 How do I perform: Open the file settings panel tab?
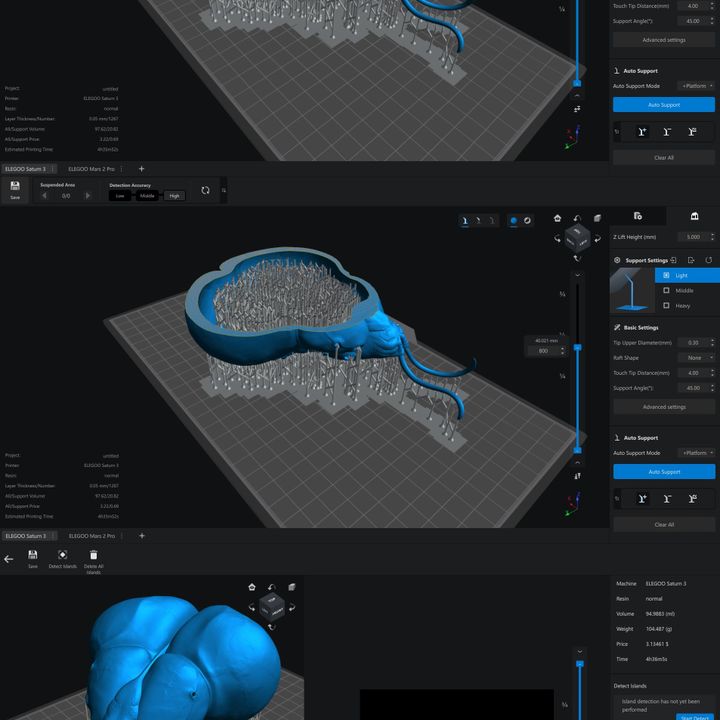638,216
